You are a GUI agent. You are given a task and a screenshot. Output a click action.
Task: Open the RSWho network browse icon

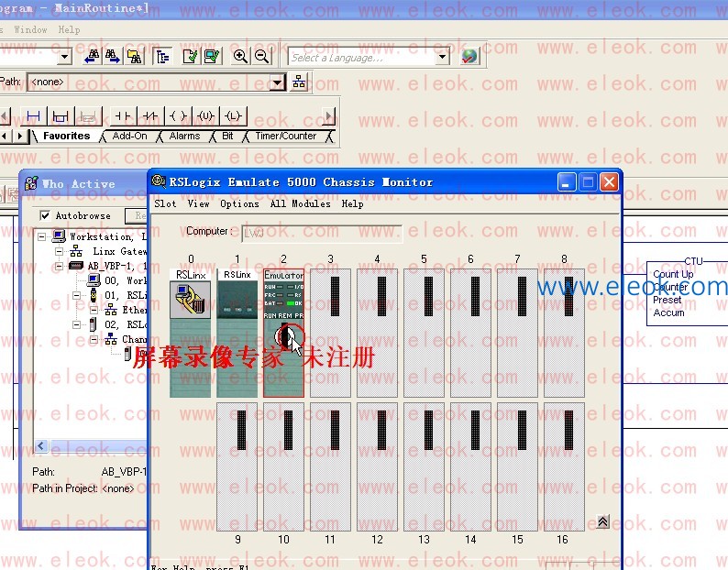pyautogui.click(x=299, y=82)
